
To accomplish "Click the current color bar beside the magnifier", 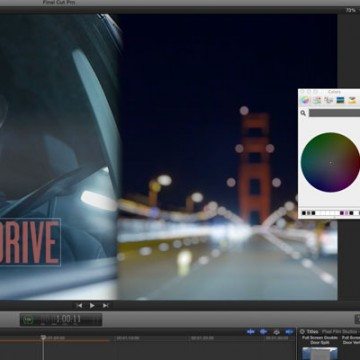I will pyautogui.click(x=334, y=113).
